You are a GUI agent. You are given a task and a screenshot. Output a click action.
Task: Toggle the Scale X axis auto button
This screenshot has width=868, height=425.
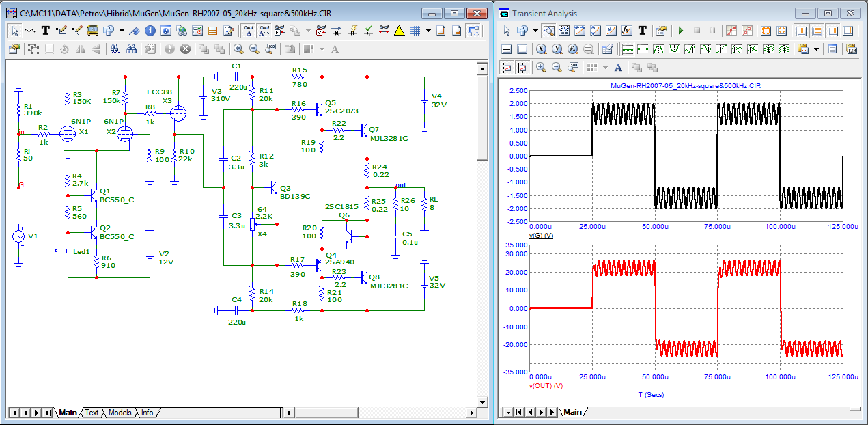pyautogui.click(x=507, y=67)
